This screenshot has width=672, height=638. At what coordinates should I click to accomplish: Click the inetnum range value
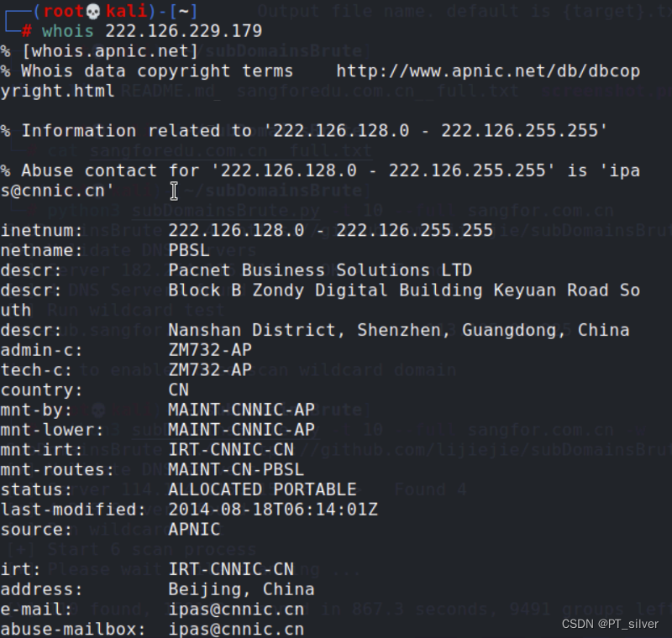[330, 231]
